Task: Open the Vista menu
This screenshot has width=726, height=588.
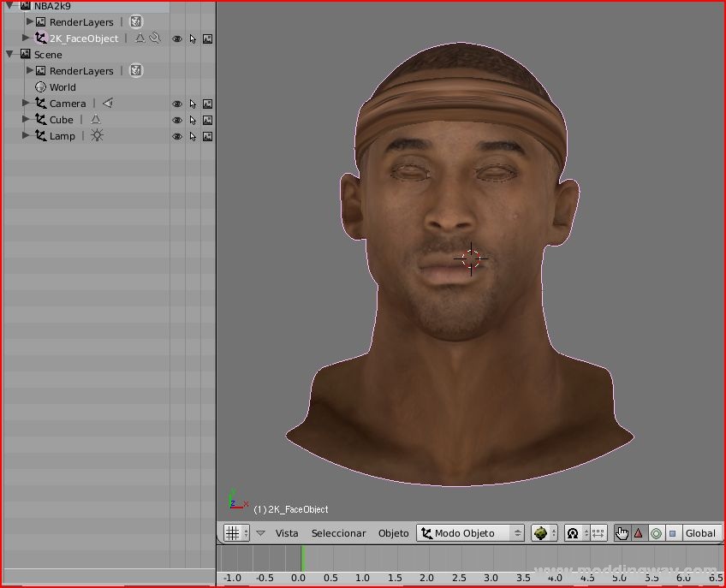Action: 287,533
